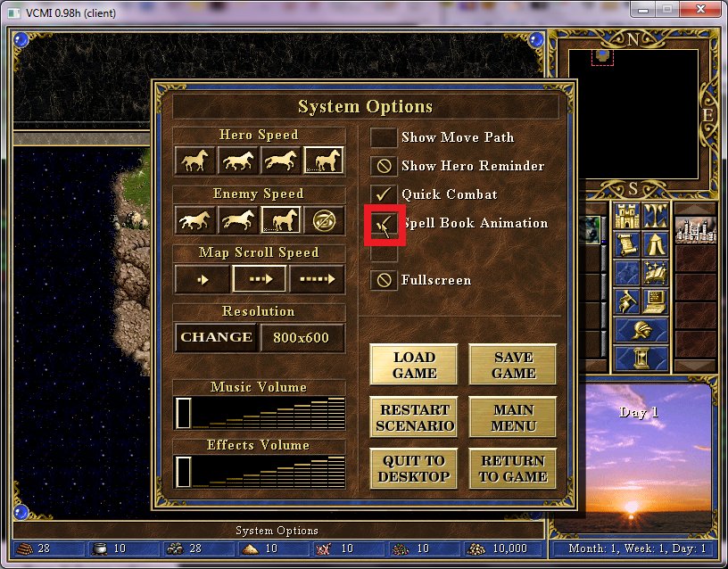Click RETURN TO GAME button
The width and height of the screenshot is (728, 569).
(513, 468)
